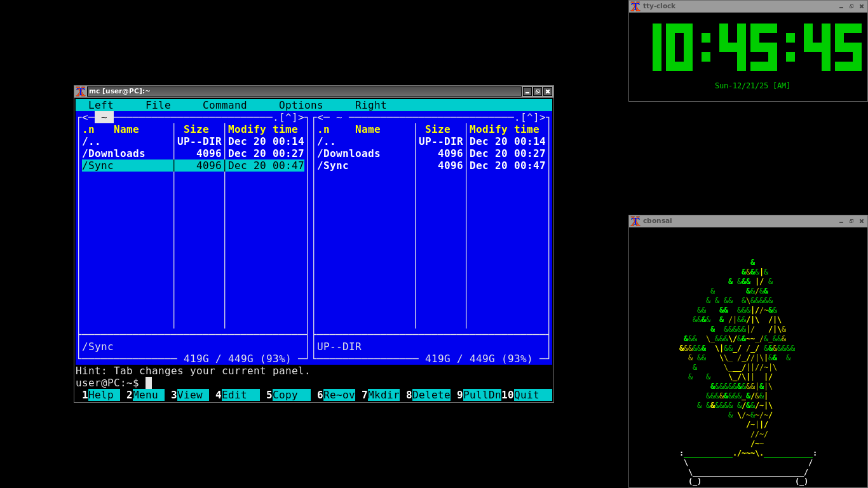Image resolution: width=868 pixels, height=488 pixels.
Task: Click the 2 Menu function key button
Action: tap(146, 395)
